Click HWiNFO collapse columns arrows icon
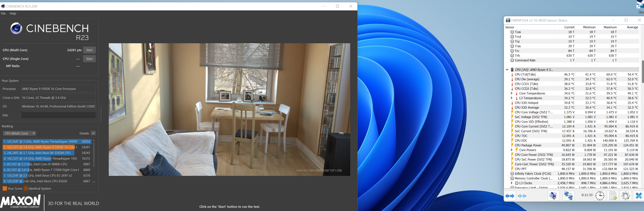The height and width of the screenshot is (211, 644). click(x=522, y=196)
